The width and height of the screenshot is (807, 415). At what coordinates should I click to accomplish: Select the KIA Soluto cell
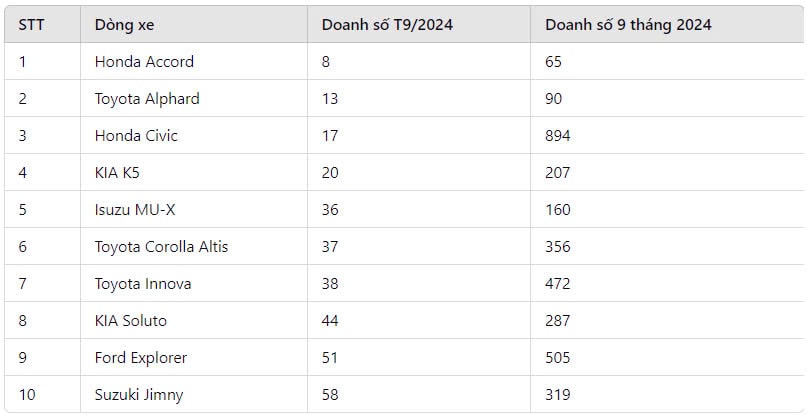pos(194,321)
